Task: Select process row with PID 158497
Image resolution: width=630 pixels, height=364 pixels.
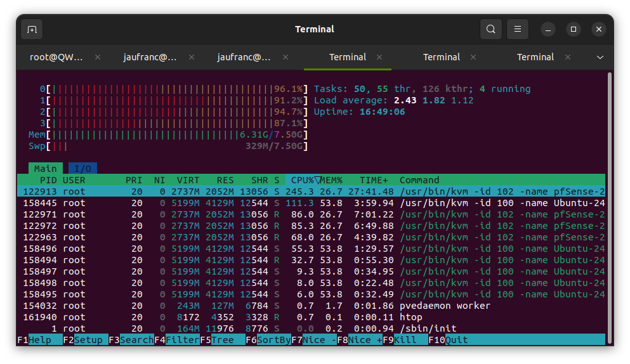Action: point(311,271)
